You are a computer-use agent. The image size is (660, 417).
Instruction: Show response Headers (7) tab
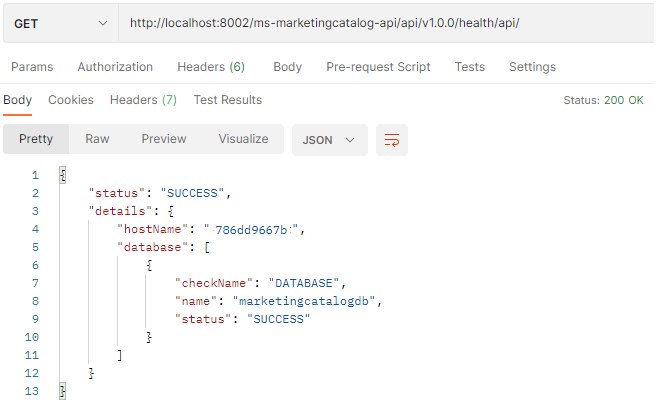(x=143, y=100)
